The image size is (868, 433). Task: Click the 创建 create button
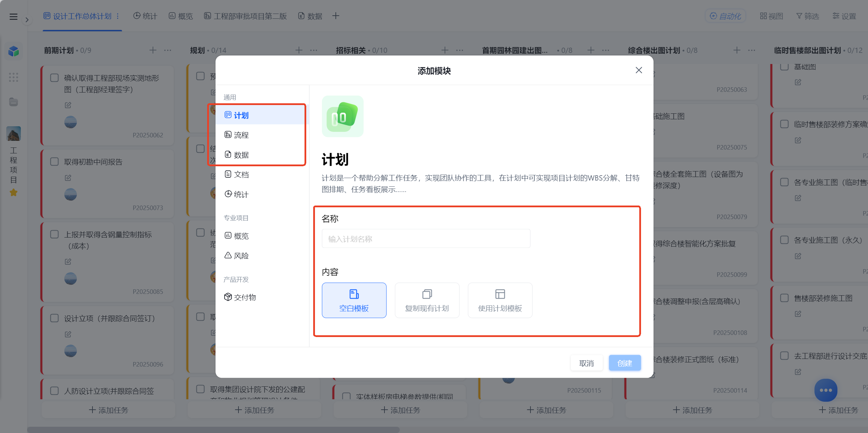click(x=625, y=363)
